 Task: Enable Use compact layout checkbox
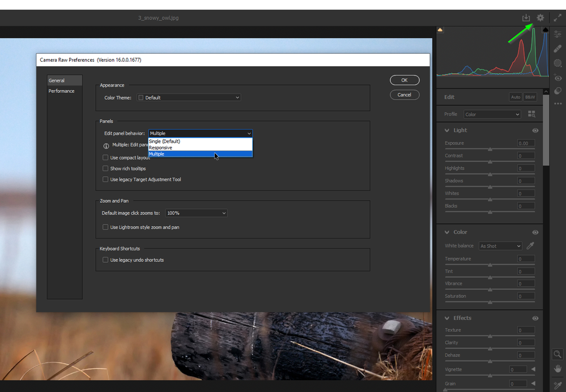click(105, 157)
